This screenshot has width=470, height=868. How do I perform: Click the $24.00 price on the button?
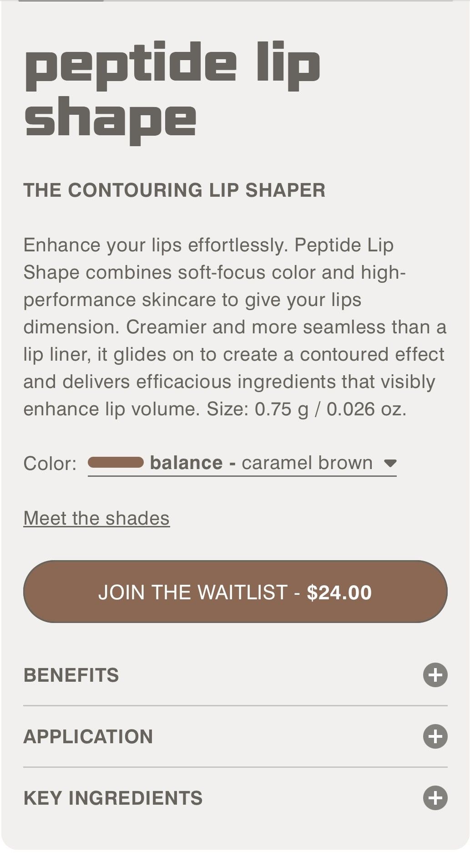tap(339, 592)
